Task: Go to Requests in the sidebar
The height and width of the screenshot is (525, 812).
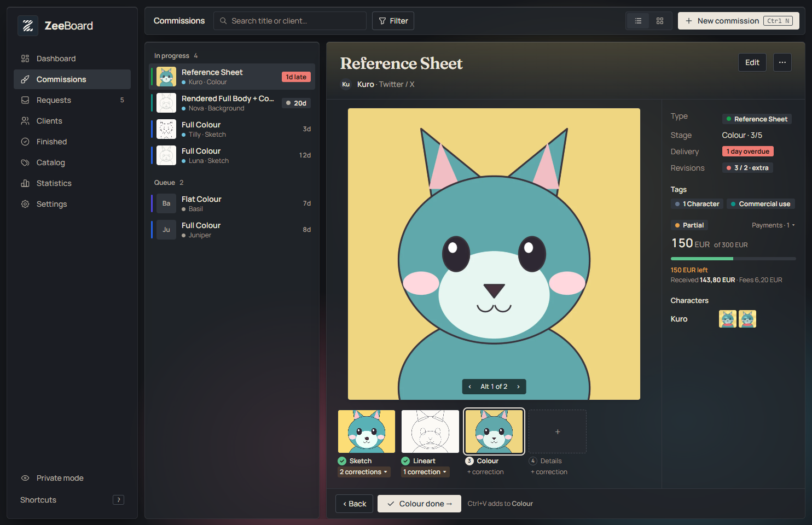Action: point(72,100)
